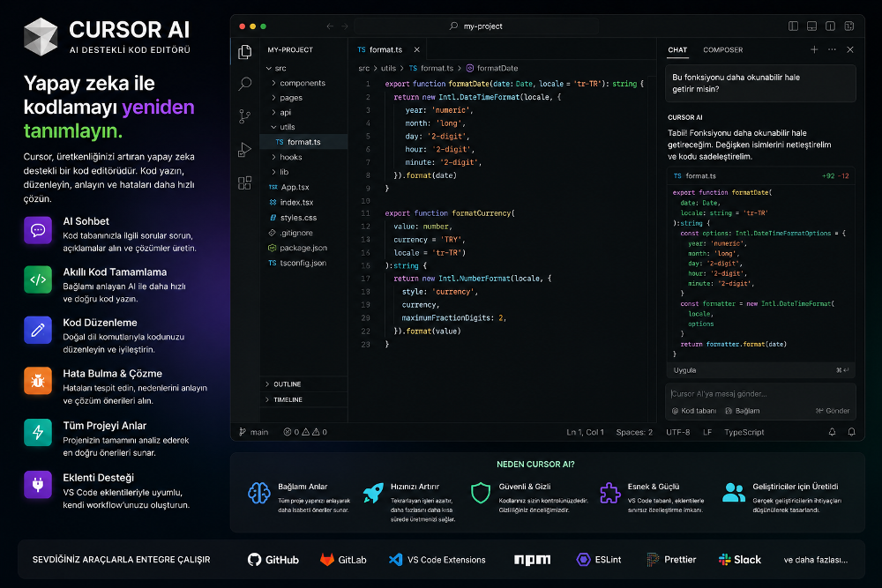Click the Esnek & Güçlü puzzle icon
Image resolution: width=882 pixels, height=588 pixels.
609,493
